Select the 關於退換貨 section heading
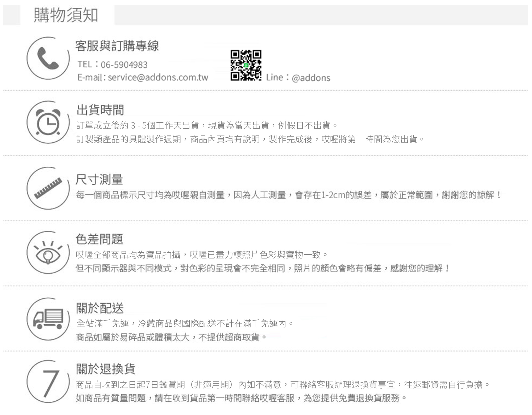The image size is (532, 415). coord(106,369)
